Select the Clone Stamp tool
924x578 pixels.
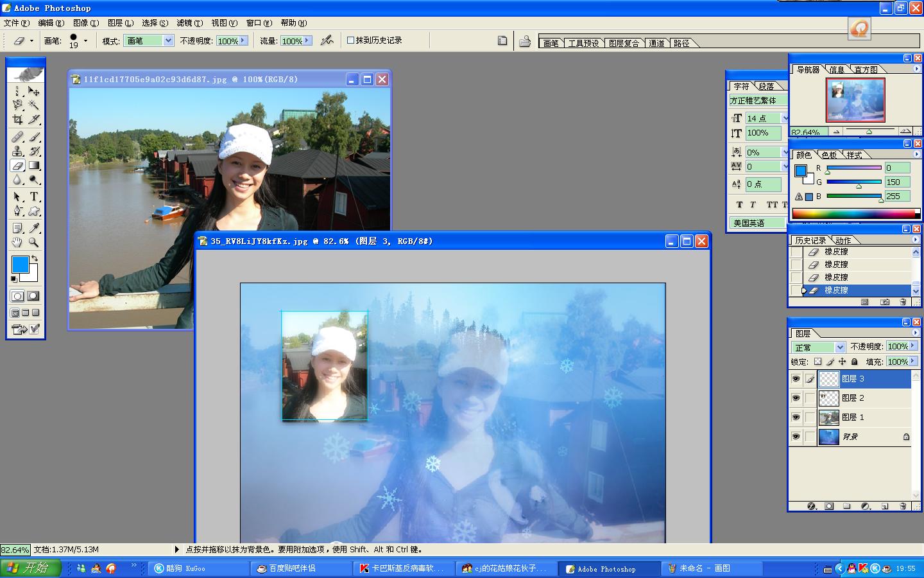[x=17, y=151]
